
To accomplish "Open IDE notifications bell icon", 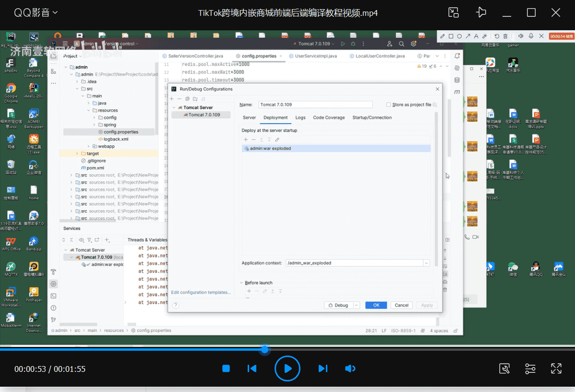I will coord(457,56).
